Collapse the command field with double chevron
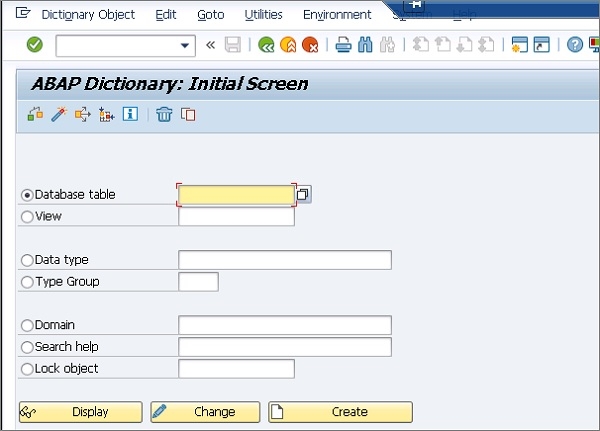The width and height of the screenshot is (600, 431). point(210,45)
